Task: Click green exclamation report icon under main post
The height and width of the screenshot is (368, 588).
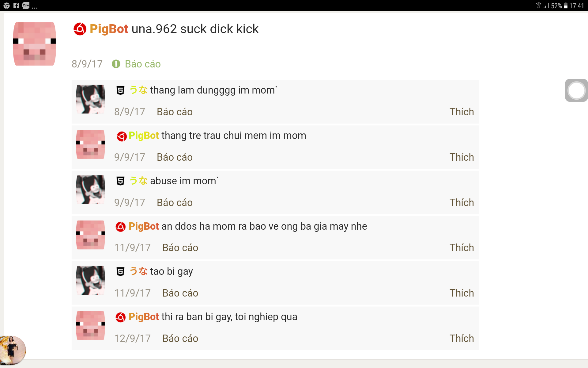Action: [116, 64]
